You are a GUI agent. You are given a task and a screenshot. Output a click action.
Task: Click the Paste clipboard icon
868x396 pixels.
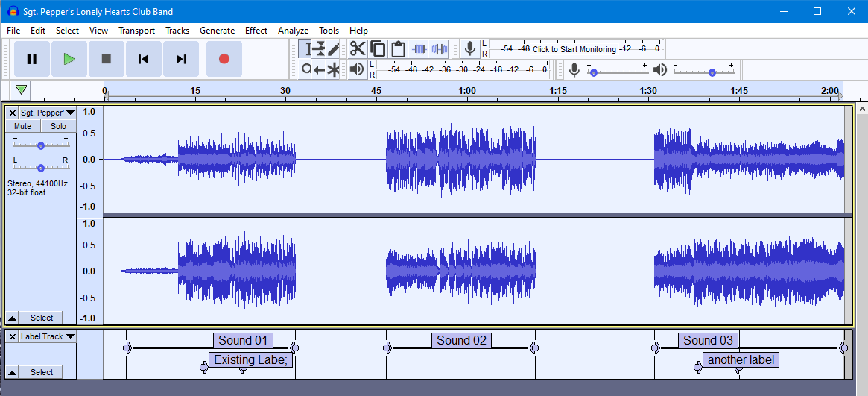(x=398, y=49)
